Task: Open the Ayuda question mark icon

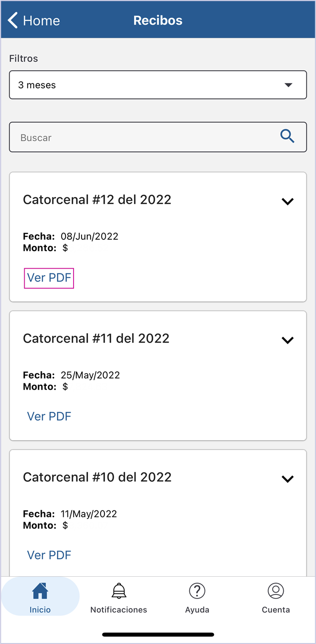Action: pyautogui.click(x=197, y=591)
